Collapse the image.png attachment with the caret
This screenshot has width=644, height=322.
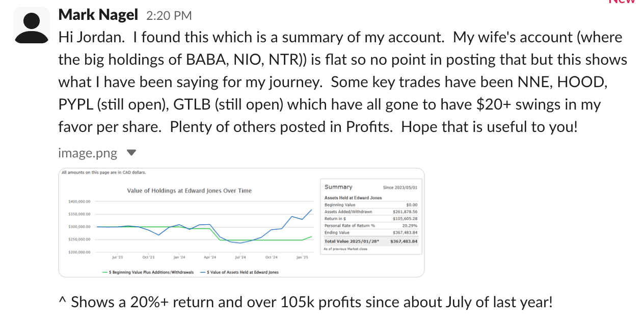click(x=131, y=152)
